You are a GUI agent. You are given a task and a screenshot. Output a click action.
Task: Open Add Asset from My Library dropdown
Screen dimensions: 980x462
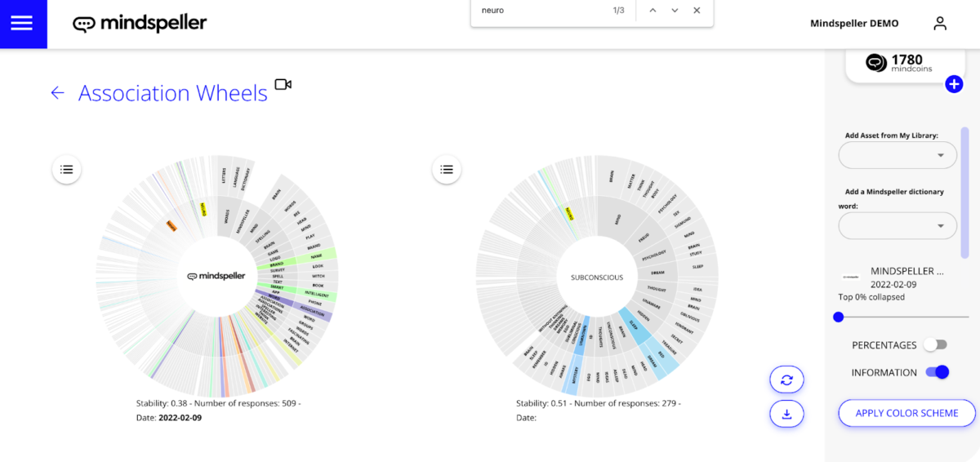[x=898, y=154]
